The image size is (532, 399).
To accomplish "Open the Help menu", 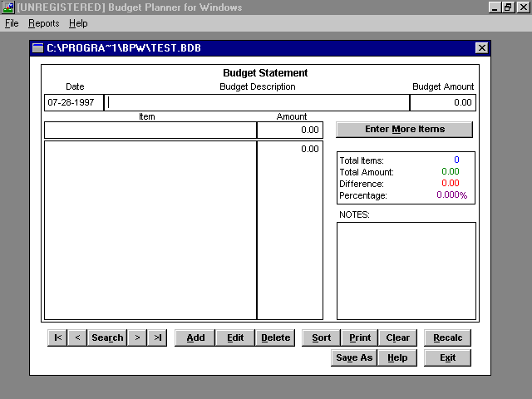I will (x=78, y=23).
